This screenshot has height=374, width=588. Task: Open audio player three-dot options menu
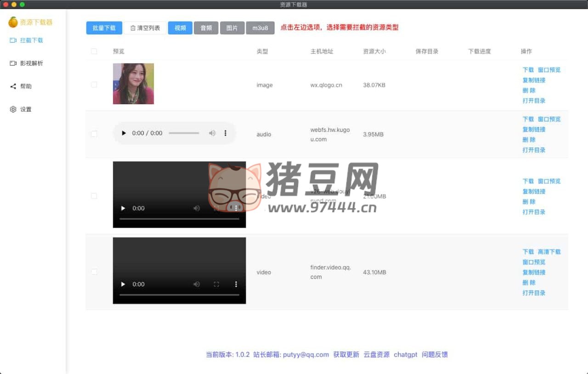(225, 133)
